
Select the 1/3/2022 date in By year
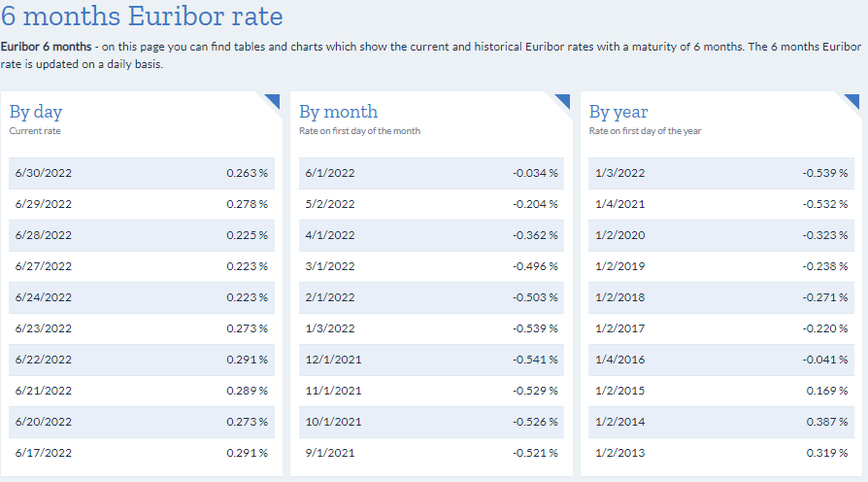point(620,173)
